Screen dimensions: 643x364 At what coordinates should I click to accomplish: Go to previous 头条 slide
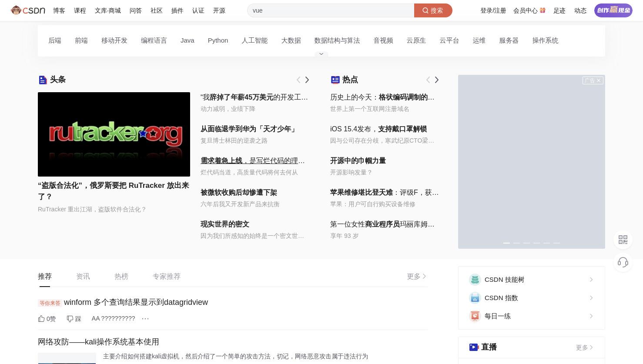[x=298, y=80]
